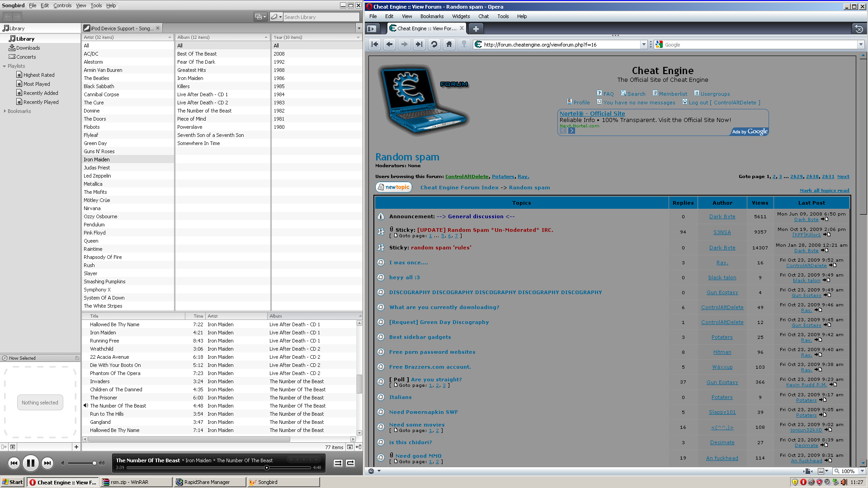This screenshot has width=868, height=488.
Task: Click Mark all topics read link
Action: click(824, 190)
